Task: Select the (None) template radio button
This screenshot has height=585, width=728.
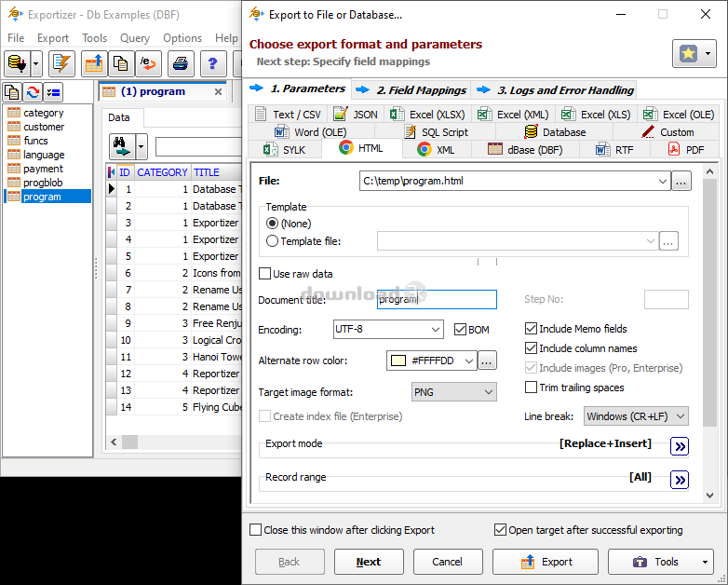Action: tap(272, 224)
